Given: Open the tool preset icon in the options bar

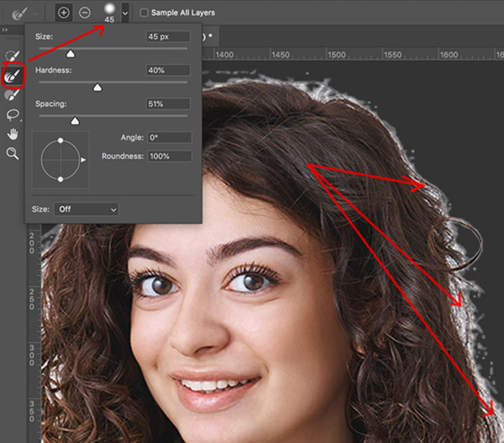Looking at the screenshot, I should tap(19, 13).
